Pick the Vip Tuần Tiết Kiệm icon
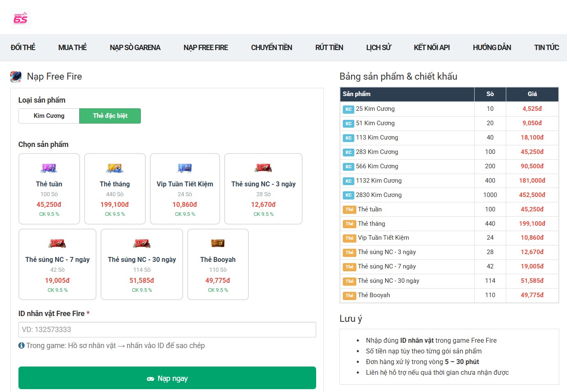The width and height of the screenshot is (567, 392). pos(185,168)
